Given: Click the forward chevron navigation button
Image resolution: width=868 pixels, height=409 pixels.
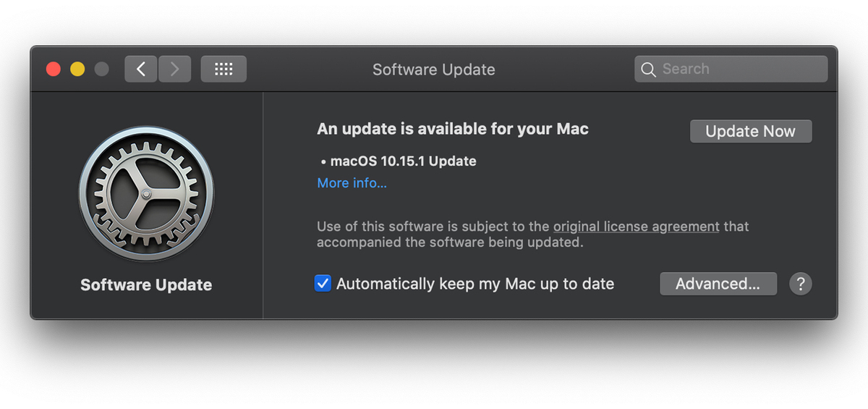Looking at the screenshot, I should pyautogui.click(x=174, y=69).
